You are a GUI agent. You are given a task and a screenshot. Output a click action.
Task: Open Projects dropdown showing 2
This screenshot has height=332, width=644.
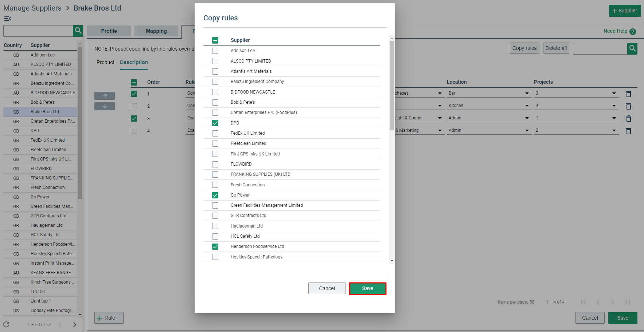coord(576,130)
